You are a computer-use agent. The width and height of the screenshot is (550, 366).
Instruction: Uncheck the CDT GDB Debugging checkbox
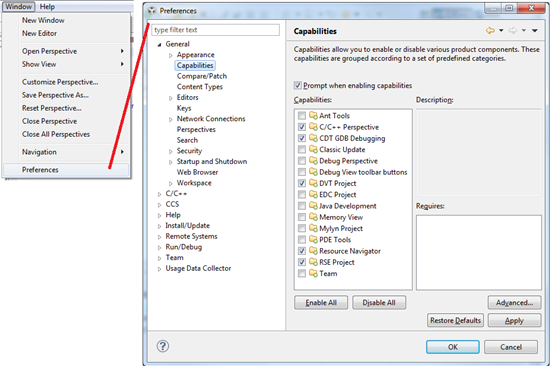click(x=302, y=138)
